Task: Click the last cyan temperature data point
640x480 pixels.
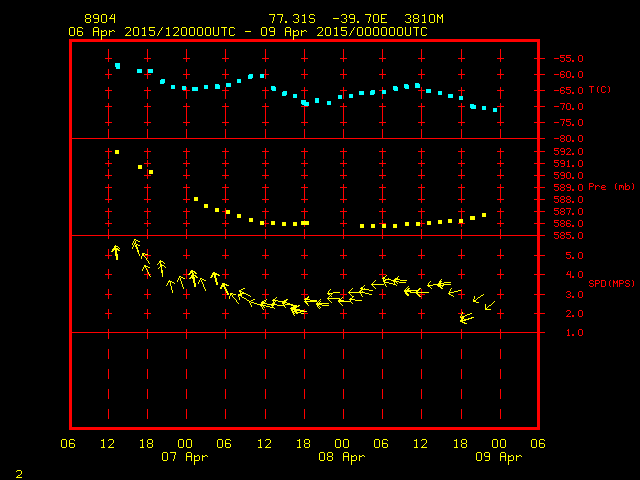Action: [495, 110]
